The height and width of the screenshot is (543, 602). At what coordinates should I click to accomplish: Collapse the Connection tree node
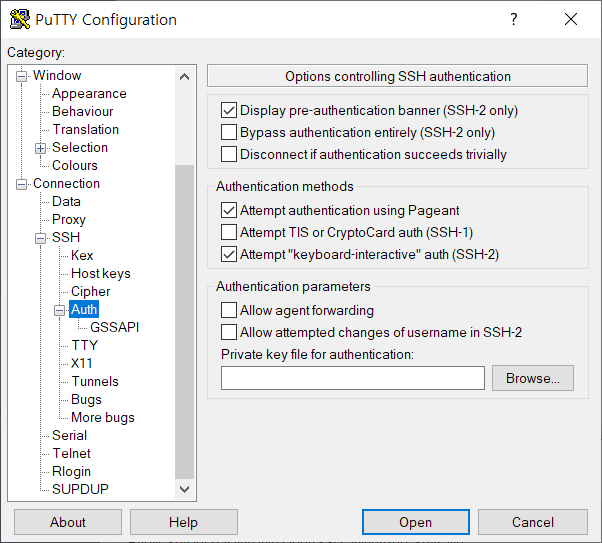(22, 184)
